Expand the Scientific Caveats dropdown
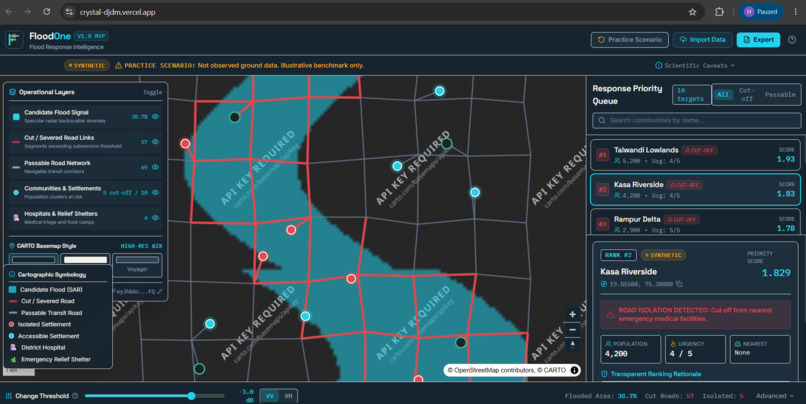 tap(695, 65)
